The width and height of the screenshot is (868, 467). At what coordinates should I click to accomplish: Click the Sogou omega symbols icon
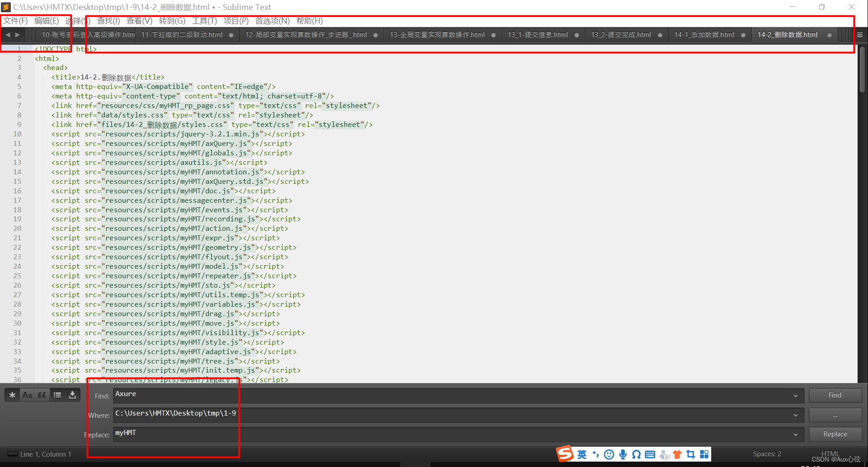point(636,454)
